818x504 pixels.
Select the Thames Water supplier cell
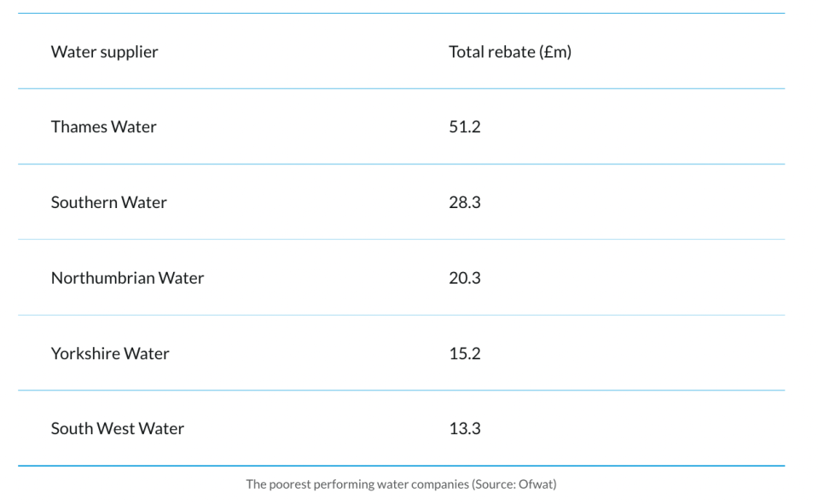point(104,127)
